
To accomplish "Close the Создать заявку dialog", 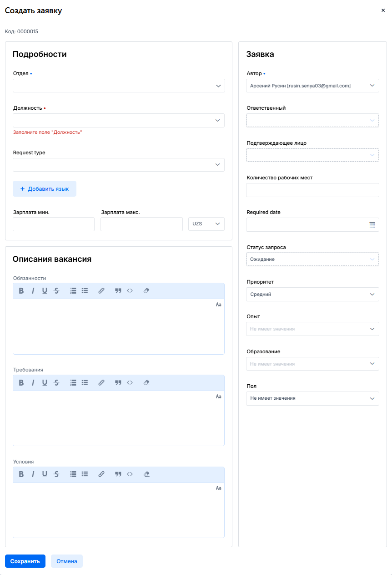I will coord(383,10).
